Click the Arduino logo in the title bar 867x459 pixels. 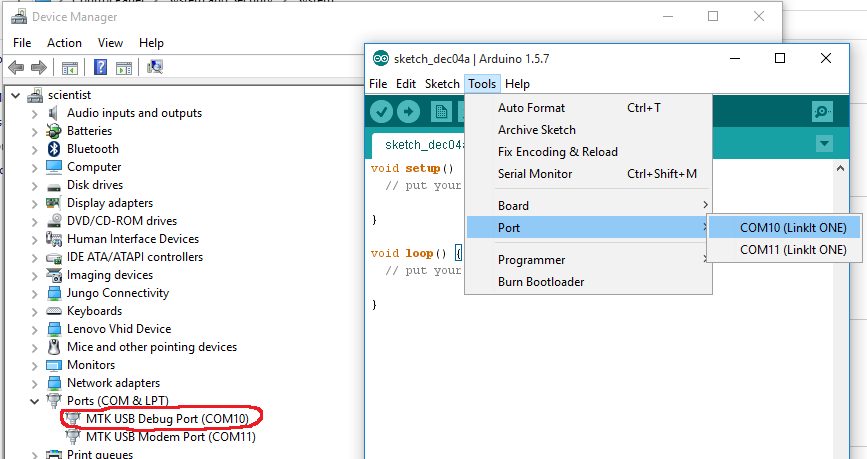[x=380, y=59]
